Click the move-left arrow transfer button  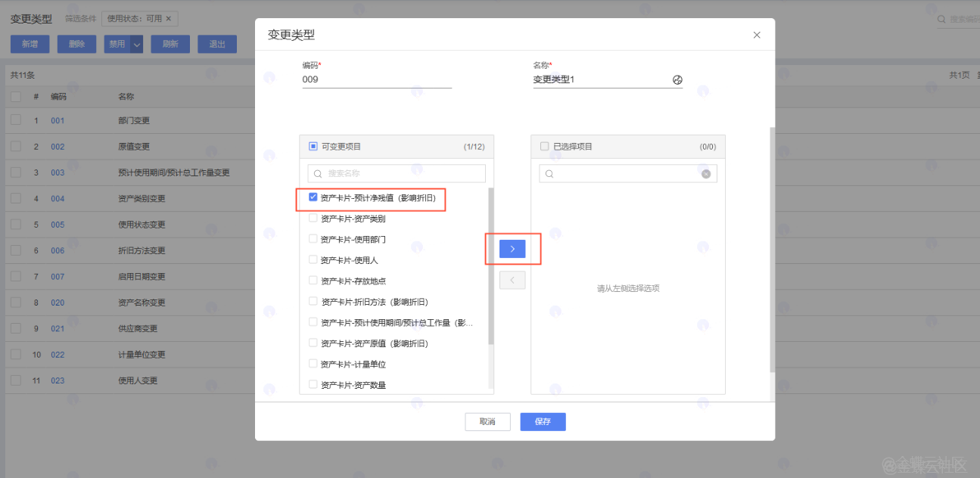[x=512, y=280]
